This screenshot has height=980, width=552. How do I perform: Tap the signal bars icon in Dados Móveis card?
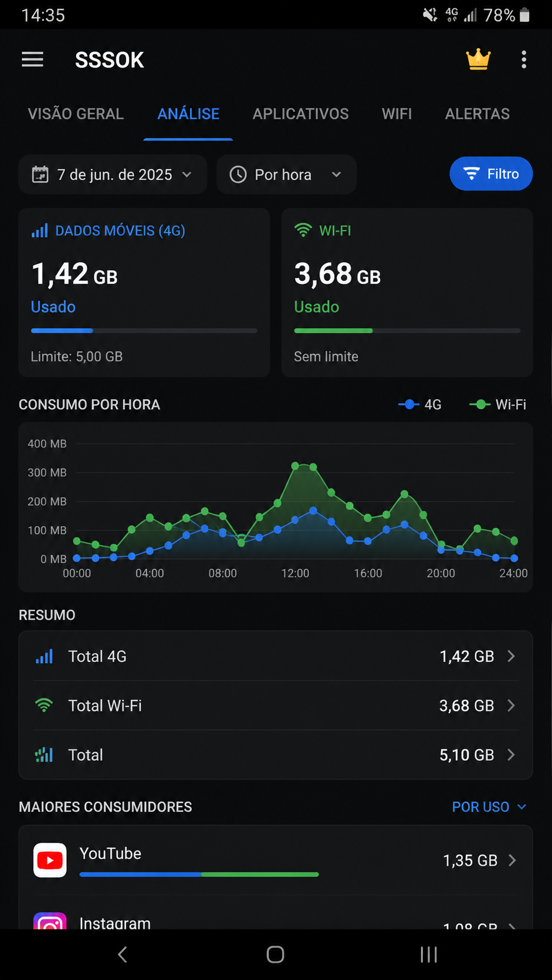[39, 230]
